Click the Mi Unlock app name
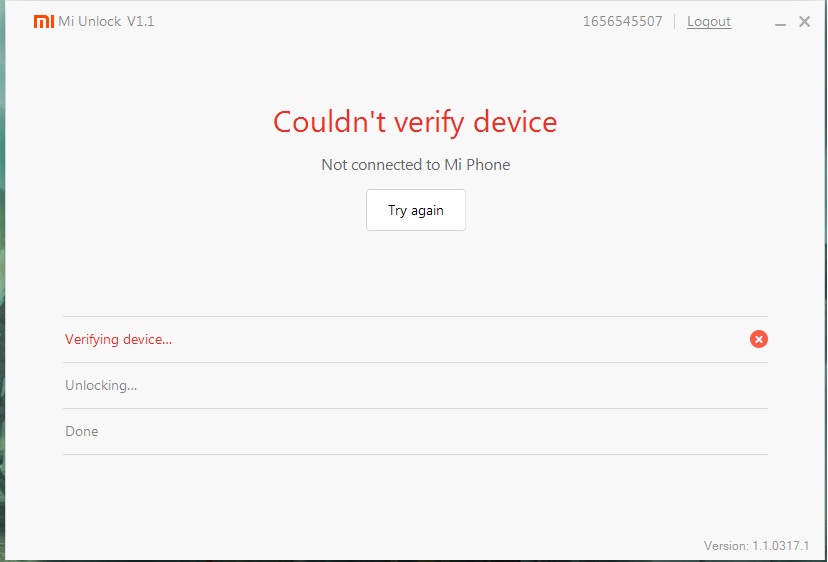Viewport: 828px width, 562px height. tap(90, 22)
